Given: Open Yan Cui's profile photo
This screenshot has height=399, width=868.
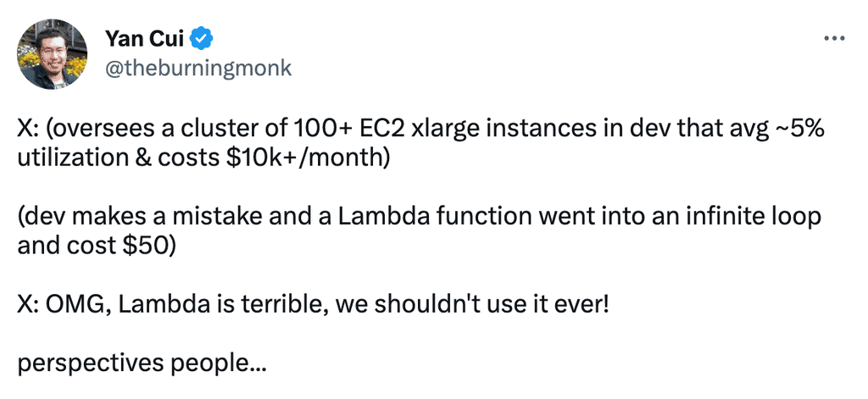Looking at the screenshot, I should coord(53,54).
